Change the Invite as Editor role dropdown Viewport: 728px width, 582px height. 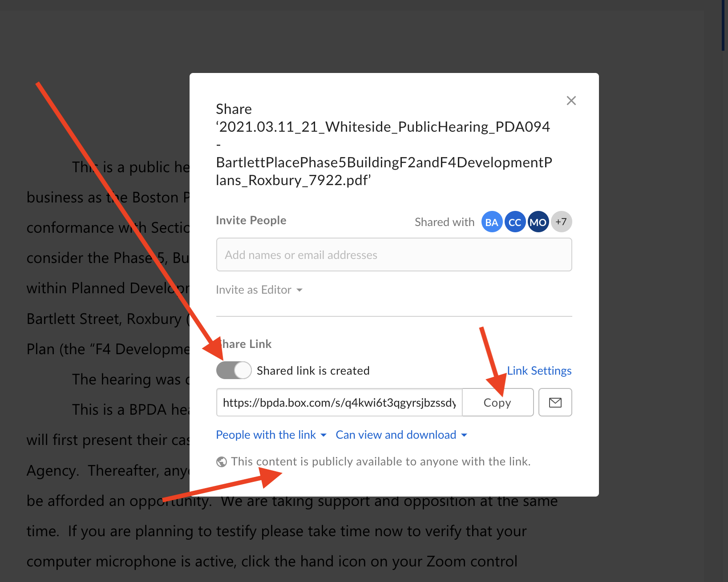pyautogui.click(x=259, y=290)
